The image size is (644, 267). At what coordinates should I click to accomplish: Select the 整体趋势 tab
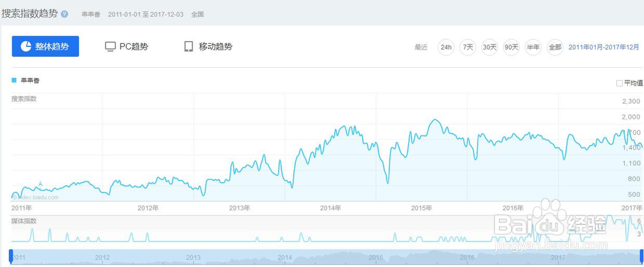(x=45, y=46)
